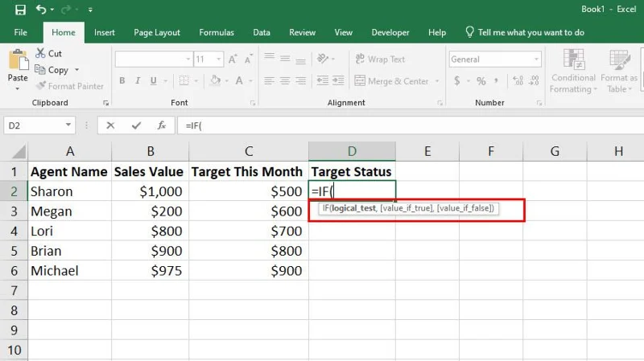Image resolution: width=644 pixels, height=361 pixels.
Task: Switch to the Data tab
Action: [262, 32]
